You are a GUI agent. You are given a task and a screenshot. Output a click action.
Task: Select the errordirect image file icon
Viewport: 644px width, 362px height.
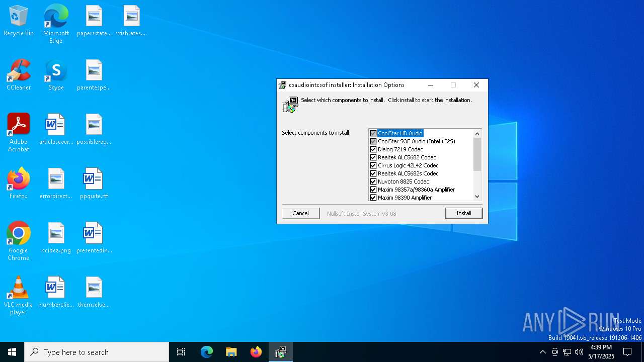coord(56,184)
